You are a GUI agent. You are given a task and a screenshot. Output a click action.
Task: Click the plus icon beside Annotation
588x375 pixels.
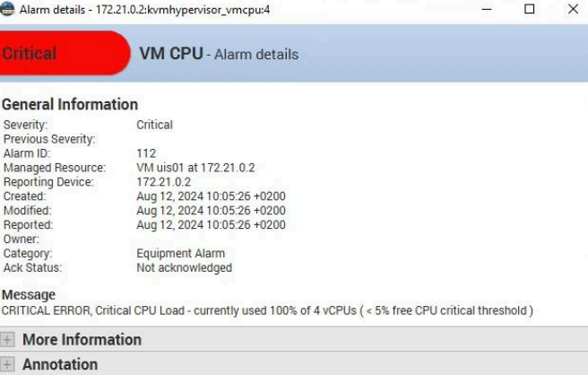click(7, 364)
